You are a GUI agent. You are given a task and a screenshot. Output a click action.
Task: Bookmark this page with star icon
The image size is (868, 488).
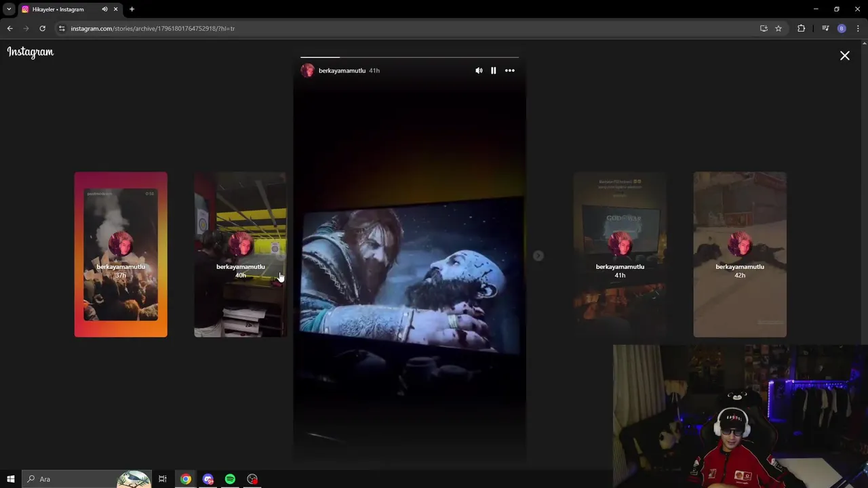coord(778,28)
